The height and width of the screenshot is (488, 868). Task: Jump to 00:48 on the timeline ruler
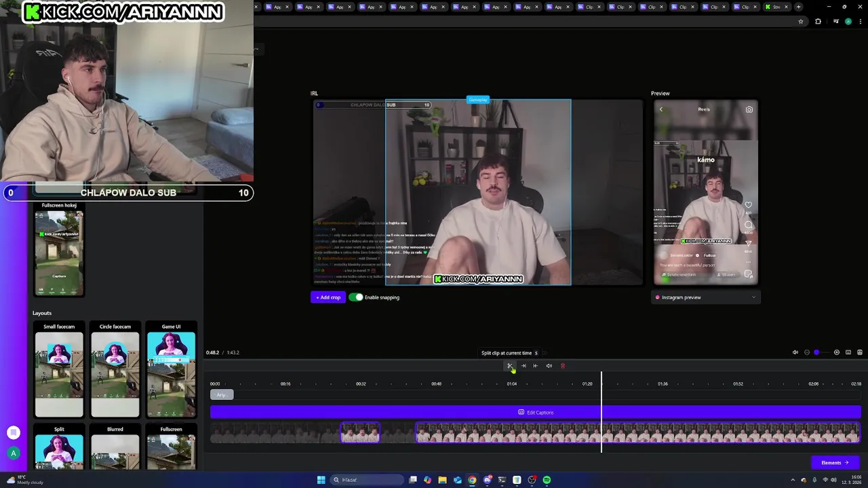pyautogui.click(x=436, y=384)
